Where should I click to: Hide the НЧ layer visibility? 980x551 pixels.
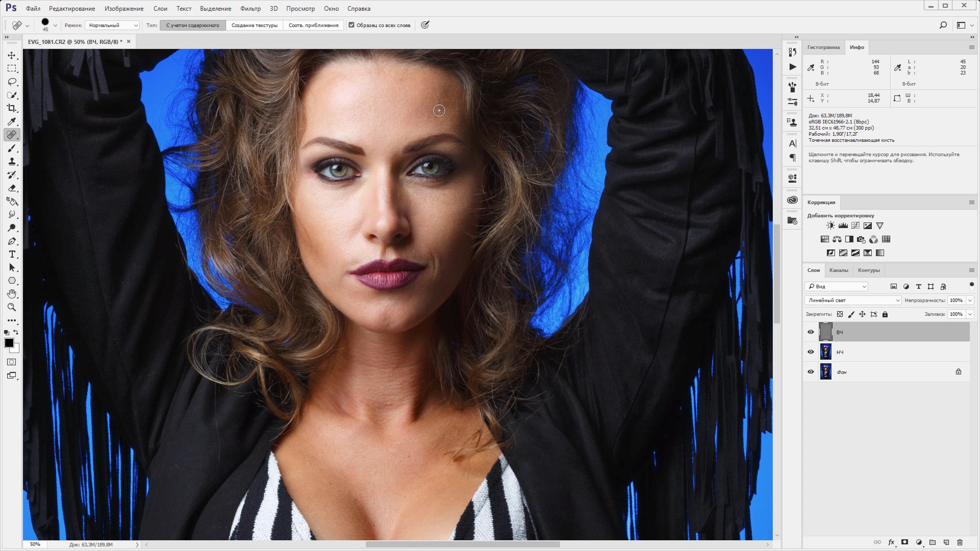tap(811, 352)
